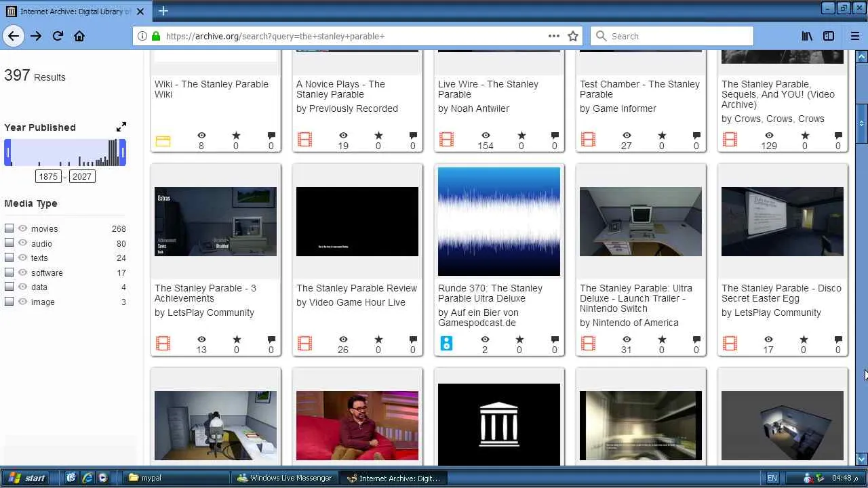The width and height of the screenshot is (868, 488).
Task: Click the collection icon on the Wiki card
Action: (163, 141)
